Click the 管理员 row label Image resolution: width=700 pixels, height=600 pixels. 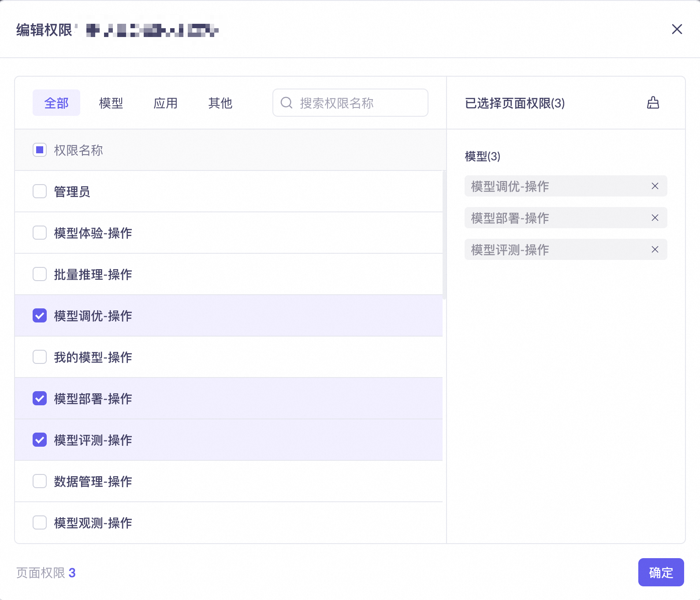coord(72,192)
